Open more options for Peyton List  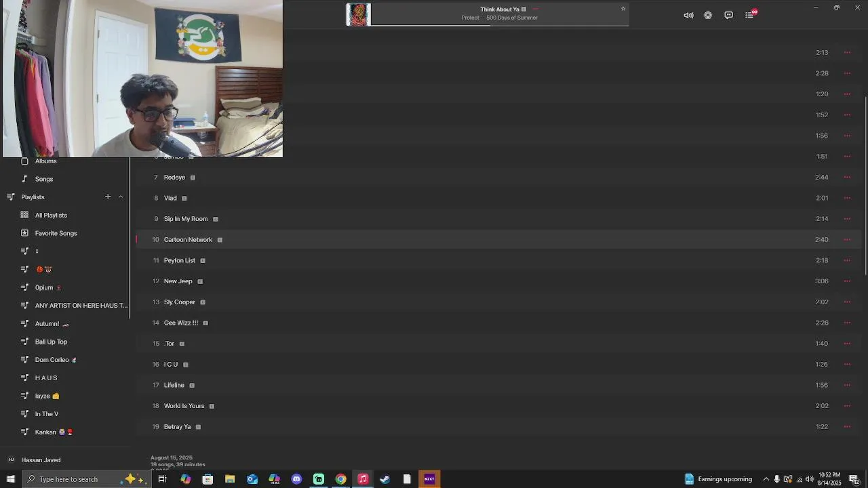point(847,260)
